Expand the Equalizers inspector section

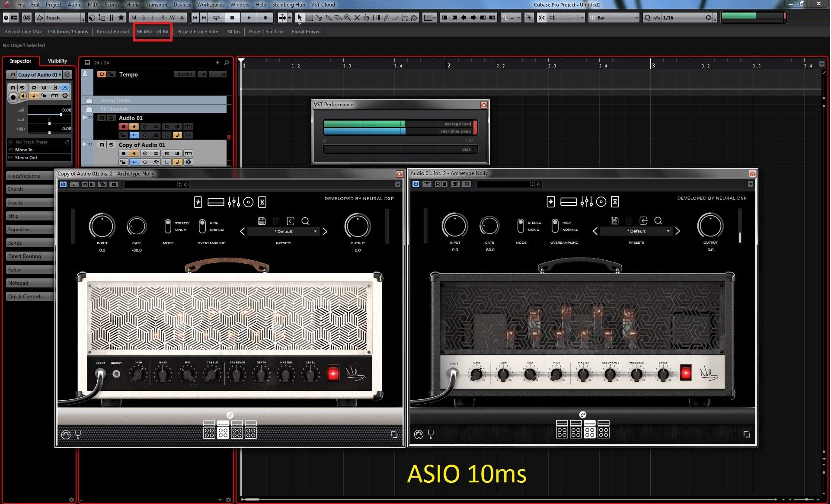(30, 230)
